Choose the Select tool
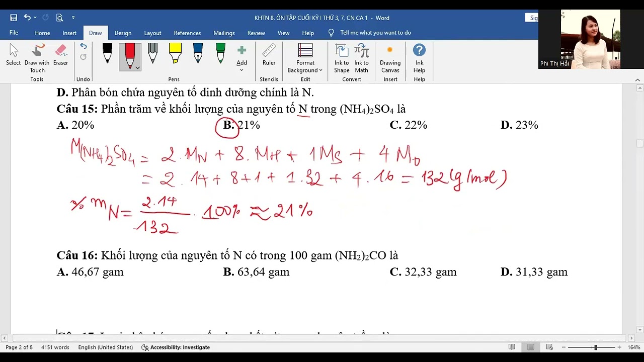This screenshot has height=362, width=644. pos(14,55)
